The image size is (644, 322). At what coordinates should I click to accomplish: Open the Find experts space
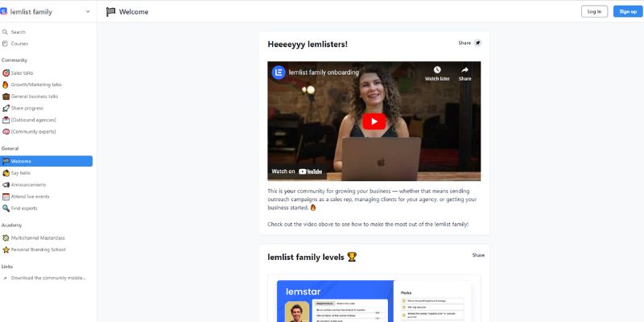click(x=24, y=208)
